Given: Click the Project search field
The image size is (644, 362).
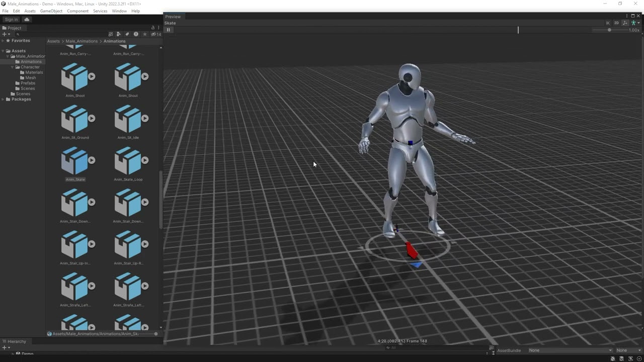Looking at the screenshot, I should (60, 34).
